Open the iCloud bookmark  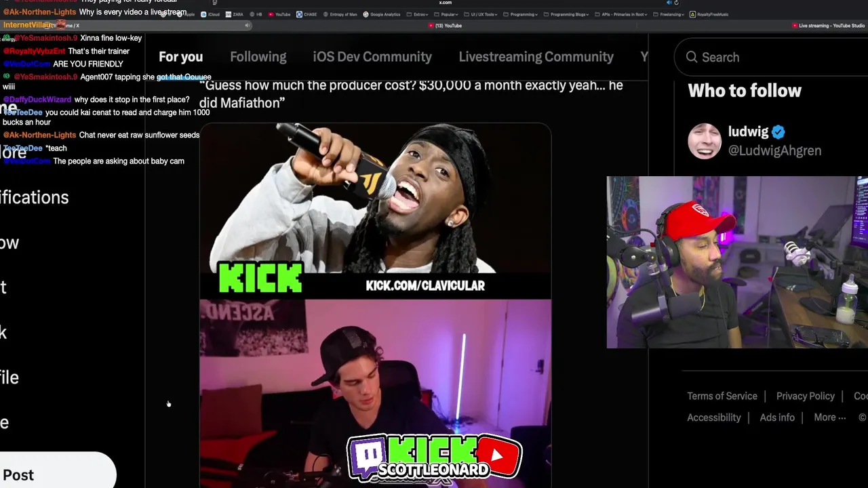coord(211,14)
